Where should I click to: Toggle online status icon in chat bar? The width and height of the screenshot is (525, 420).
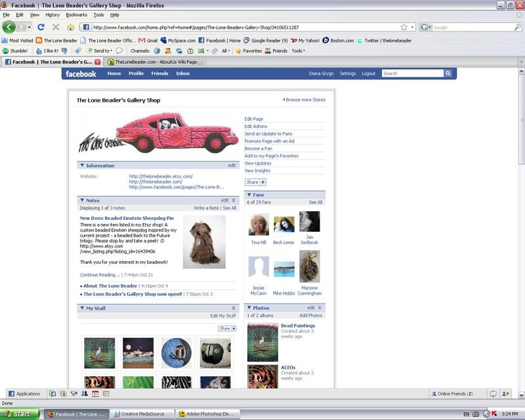(x=505, y=394)
